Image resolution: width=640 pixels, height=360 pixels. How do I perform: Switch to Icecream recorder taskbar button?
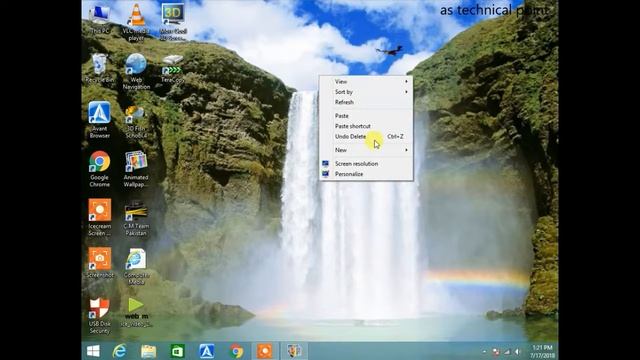coord(264,351)
